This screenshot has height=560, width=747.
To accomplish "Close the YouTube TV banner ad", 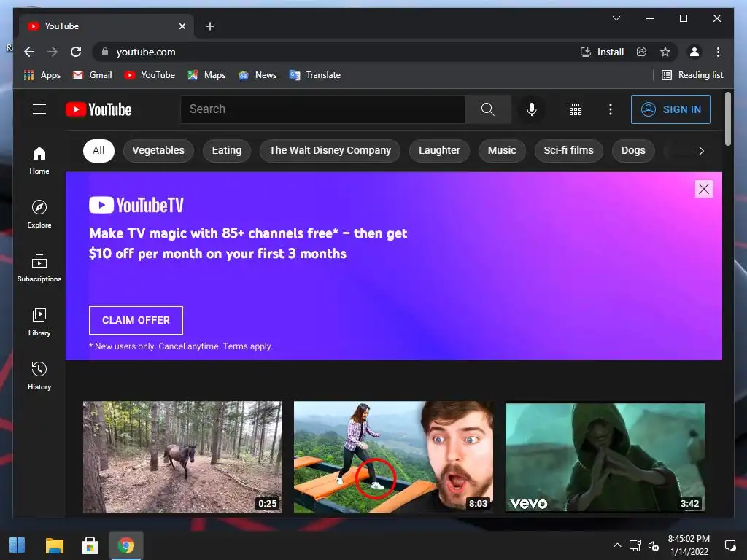I will (x=704, y=189).
